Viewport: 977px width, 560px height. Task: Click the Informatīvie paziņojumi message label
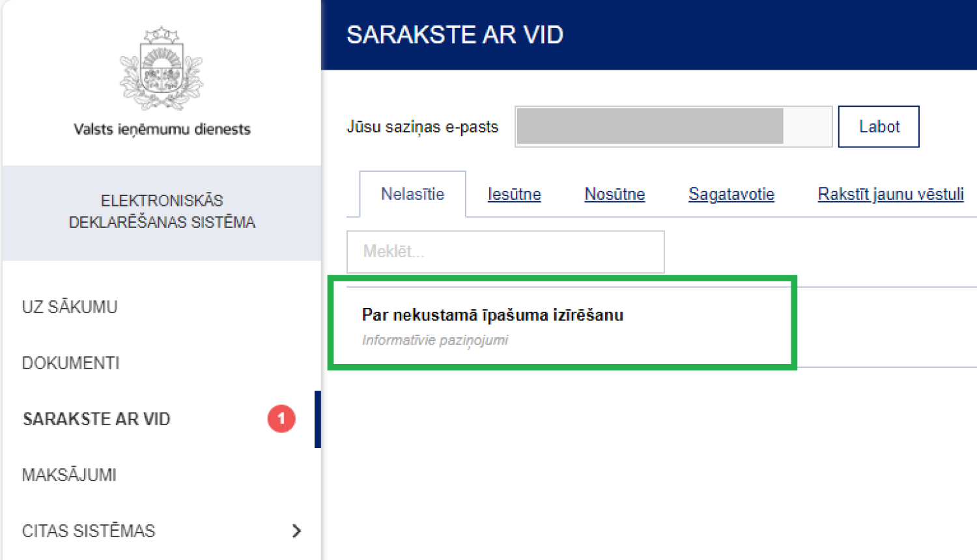click(434, 340)
